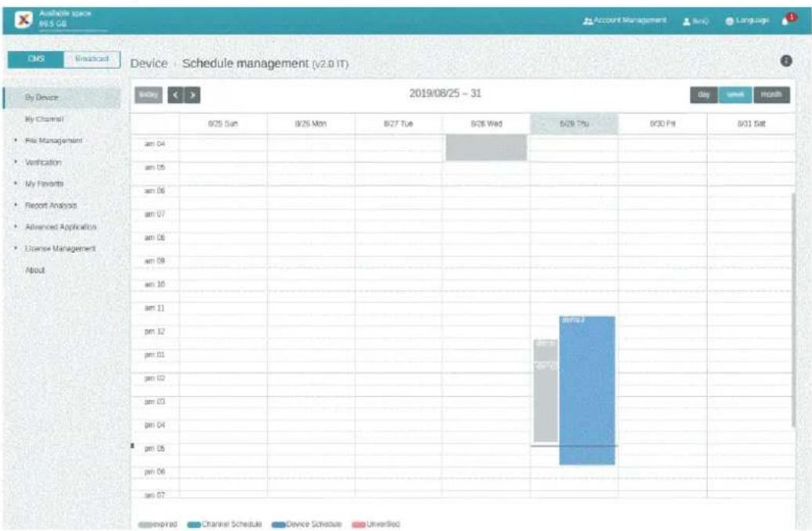Click the pink Unverified legend swatch

(x=359, y=525)
